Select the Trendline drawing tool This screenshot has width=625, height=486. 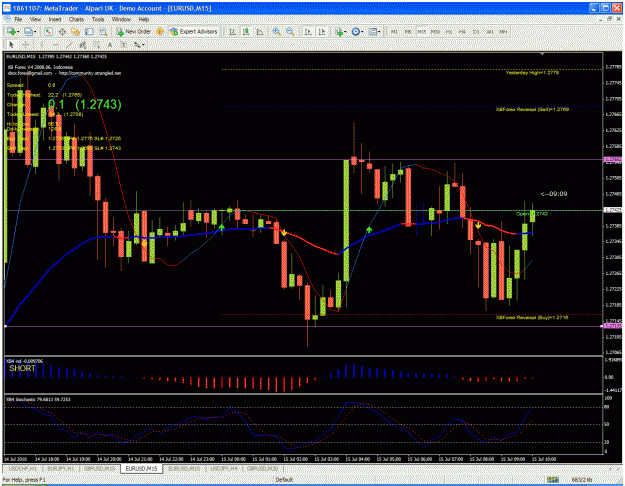(69, 45)
